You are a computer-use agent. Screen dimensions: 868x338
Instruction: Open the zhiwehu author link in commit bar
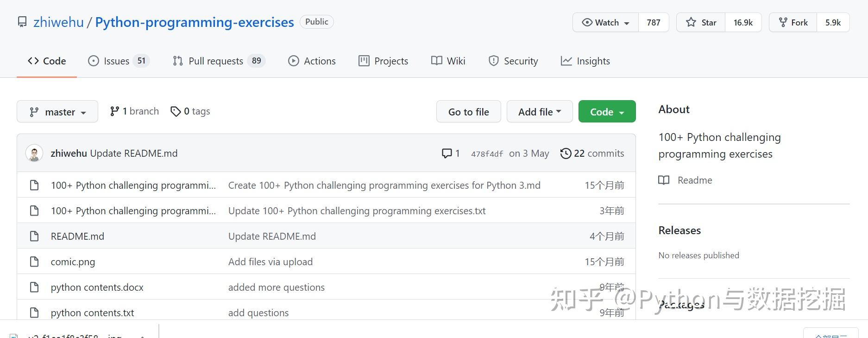(x=69, y=153)
